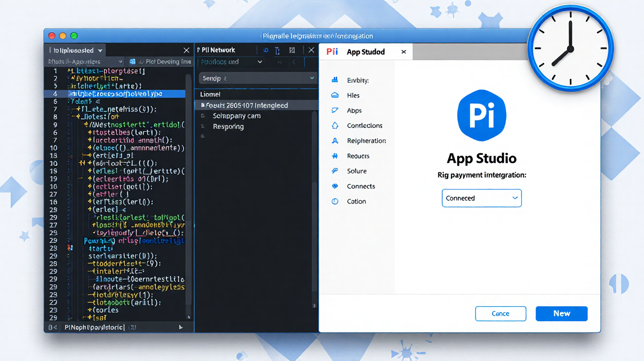
Task: Expand the Protocols dropdown below Pi Network
Action: (x=231, y=62)
